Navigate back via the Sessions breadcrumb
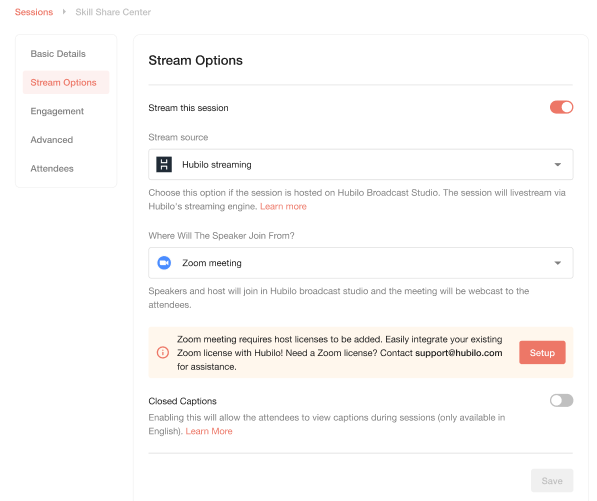597x501 pixels. (x=34, y=12)
